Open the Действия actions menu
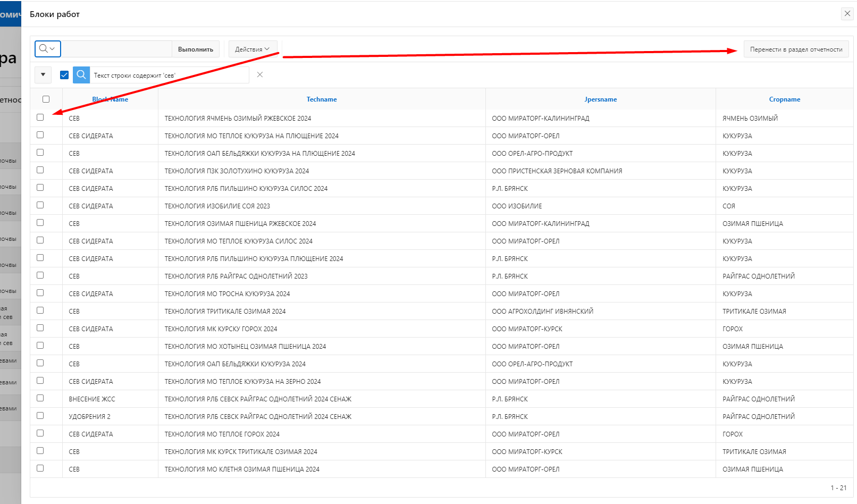 point(253,49)
